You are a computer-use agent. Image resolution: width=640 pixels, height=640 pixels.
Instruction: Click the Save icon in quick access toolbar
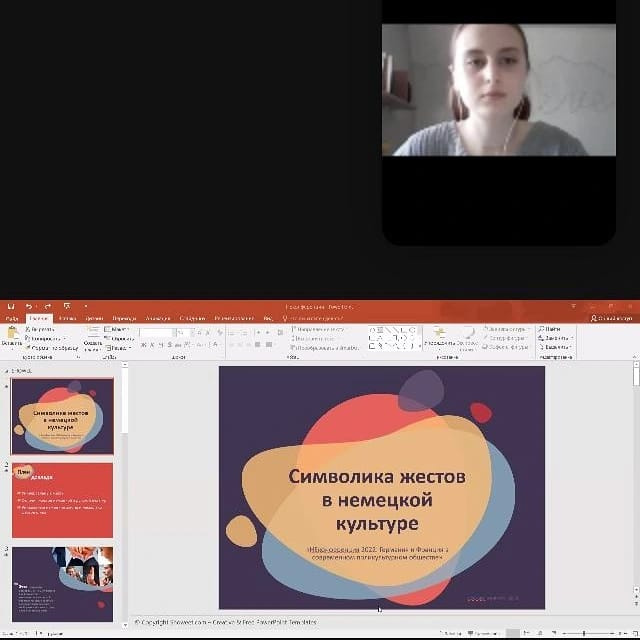9,305
